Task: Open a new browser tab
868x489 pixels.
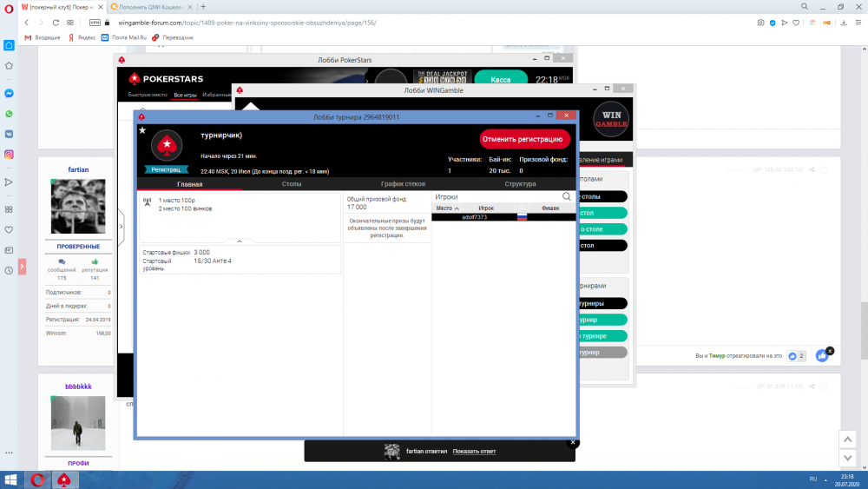Action: pos(203,7)
